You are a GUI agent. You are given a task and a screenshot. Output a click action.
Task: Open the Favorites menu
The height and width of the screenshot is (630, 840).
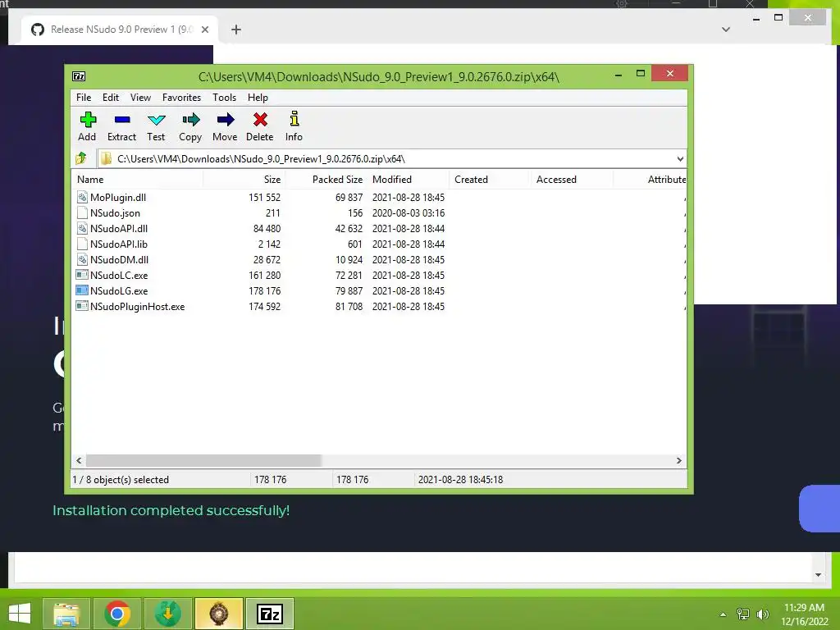(x=181, y=98)
